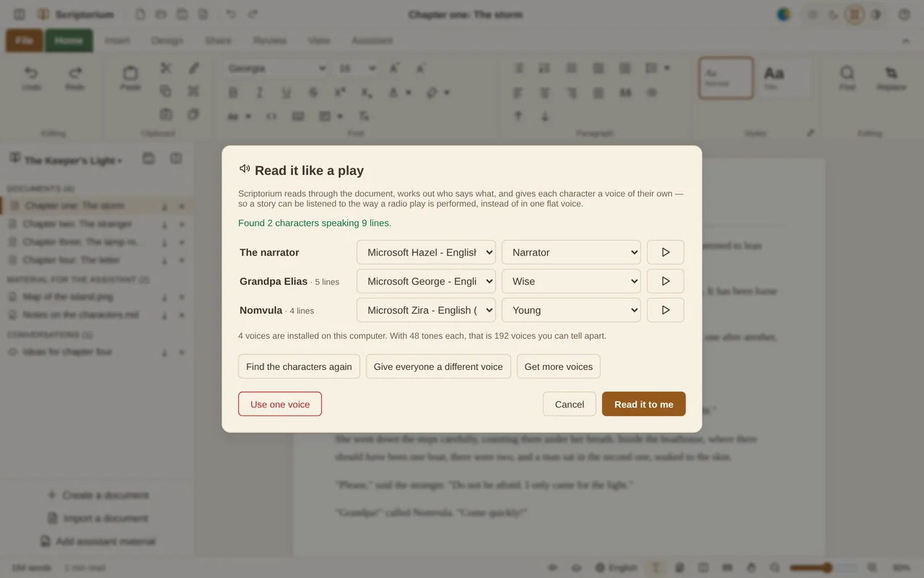The width and height of the screenshot is (924, 578).
Task: Play a sample of Nomvula's voice
Action: pyautogui.click(x=666, y=310)
